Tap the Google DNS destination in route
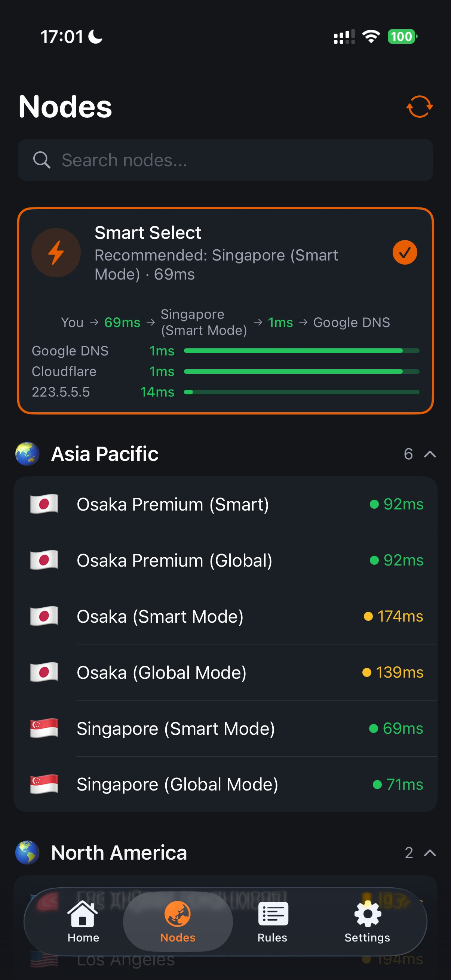Image resolution: width=451 pixels, height=980 pixels. pos(351,322)
